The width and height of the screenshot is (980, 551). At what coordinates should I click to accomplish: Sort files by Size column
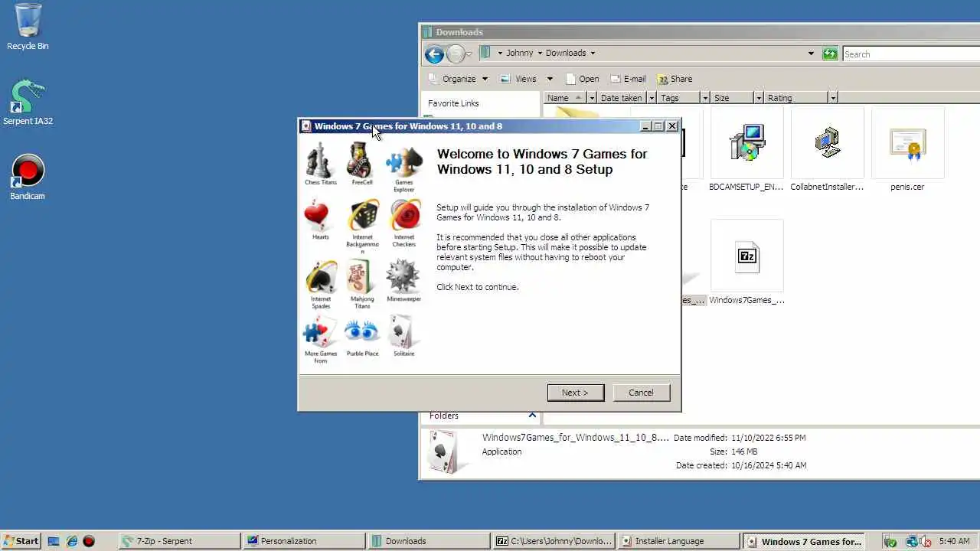732,98
